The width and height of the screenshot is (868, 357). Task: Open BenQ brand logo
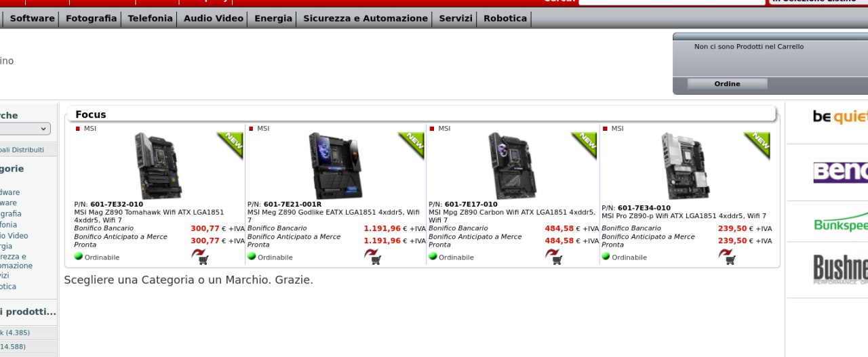pyautogui.click(x=840, y=171)
